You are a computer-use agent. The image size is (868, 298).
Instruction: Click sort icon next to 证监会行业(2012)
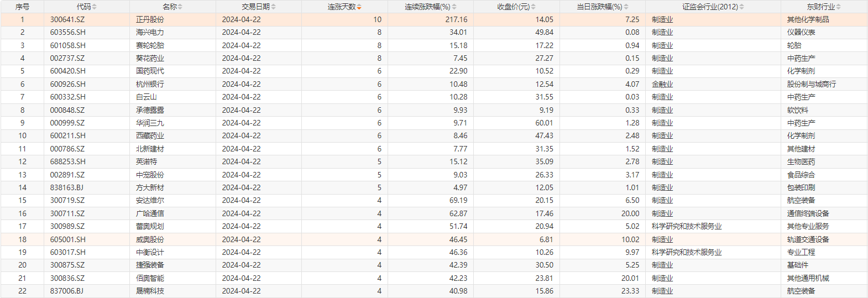[742, 7]
